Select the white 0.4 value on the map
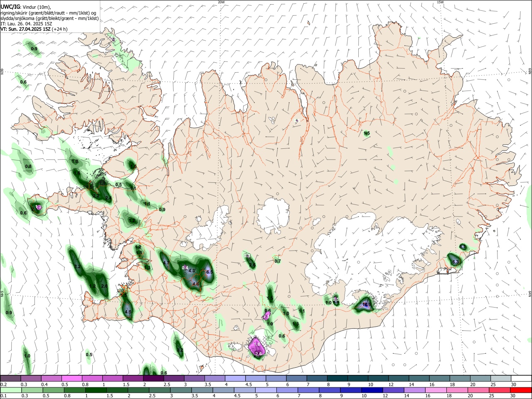Image resolution: width=532 pixels, height=399 pixels. 185,268
